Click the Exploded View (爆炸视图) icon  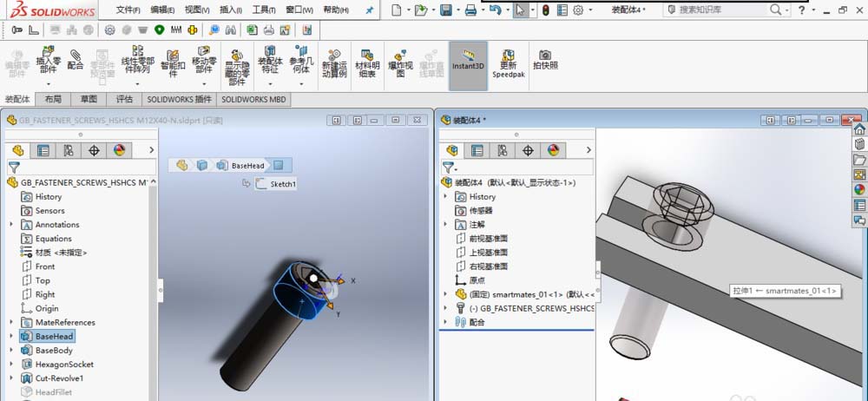[x=400, y=62]
